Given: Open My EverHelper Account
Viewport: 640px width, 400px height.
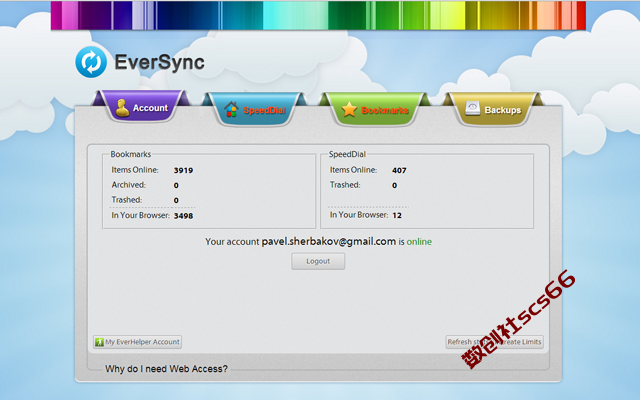Looking at the screenshot, I should (138, 342).
